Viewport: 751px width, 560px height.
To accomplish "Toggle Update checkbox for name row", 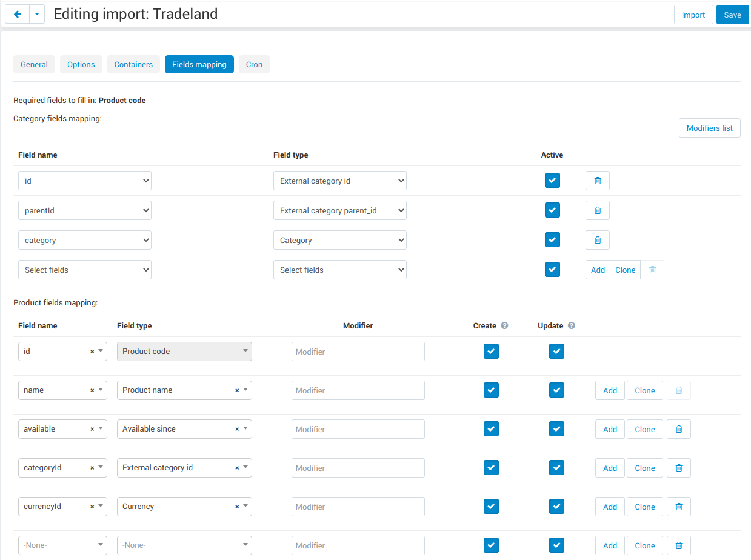I will click(556, 390).
